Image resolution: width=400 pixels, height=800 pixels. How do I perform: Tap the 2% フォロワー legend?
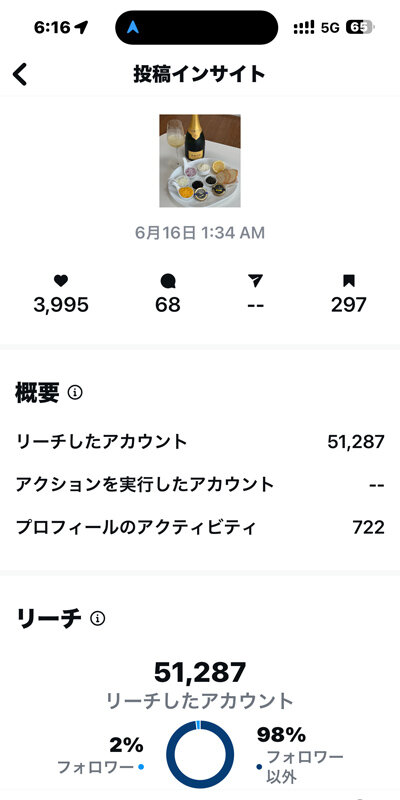[x=101, y=755]
